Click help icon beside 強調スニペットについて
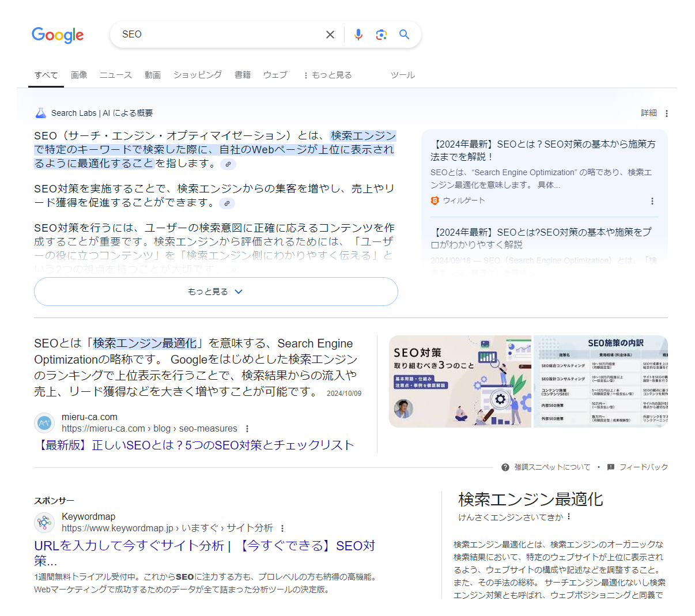 point(505,467)
